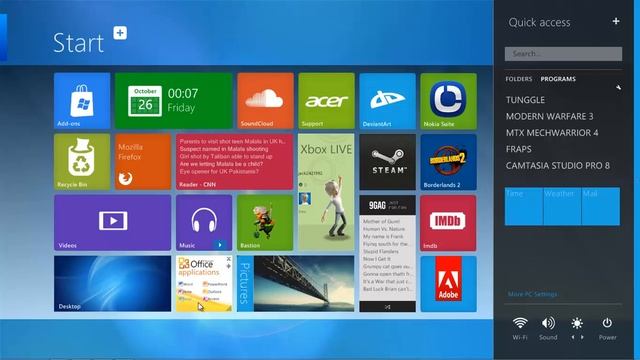Open the Recycle Bin tile
640x360 pixels.
point(82,162)
